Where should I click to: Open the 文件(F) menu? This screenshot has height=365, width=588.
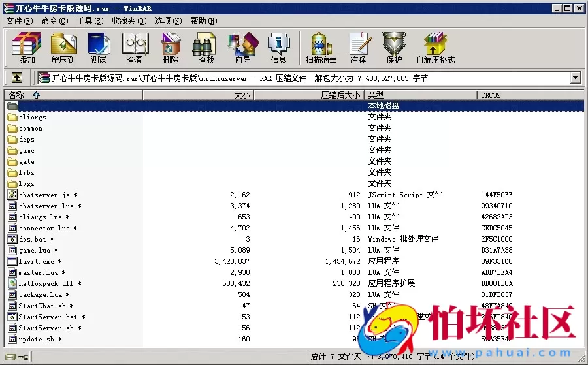[x=20, y=21]
